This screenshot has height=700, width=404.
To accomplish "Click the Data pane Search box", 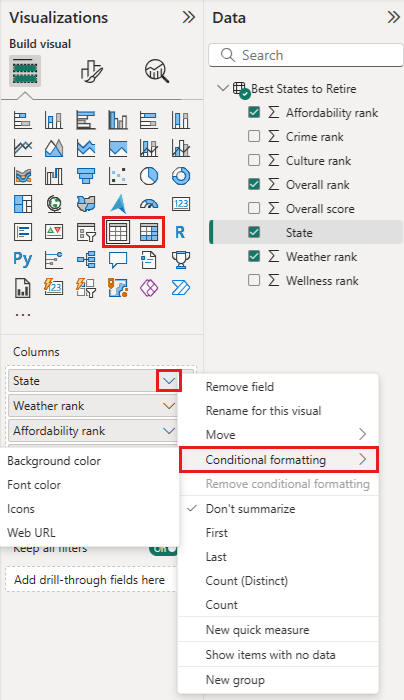I will click(x=306, y=55).
